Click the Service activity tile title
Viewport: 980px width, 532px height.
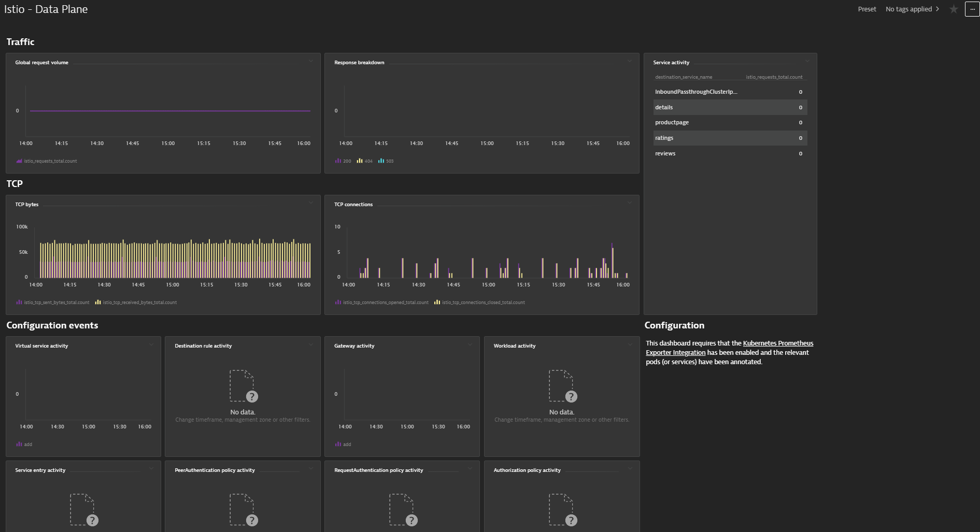point(671,63)
